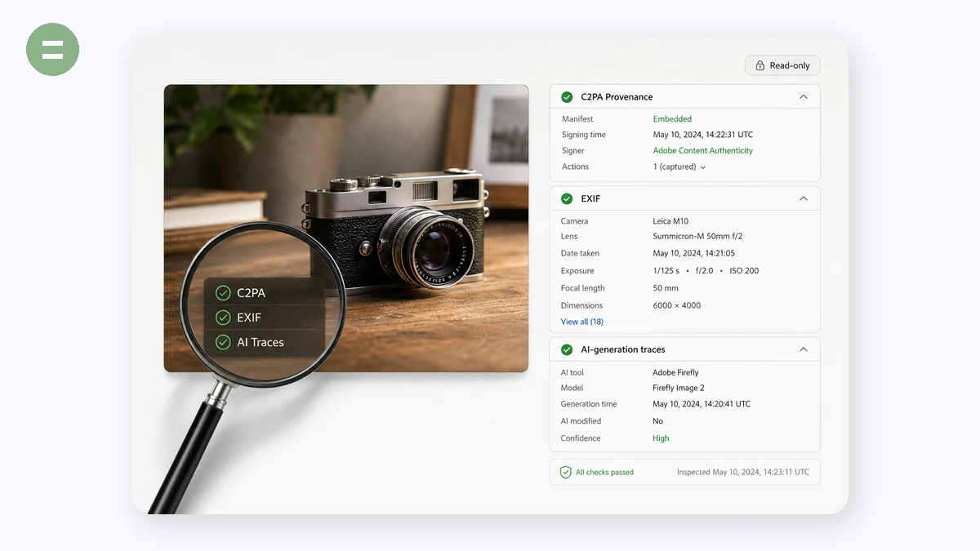
Task: Click the C2PA checkmark in the magnifier overlay
Action: [222, 293]
